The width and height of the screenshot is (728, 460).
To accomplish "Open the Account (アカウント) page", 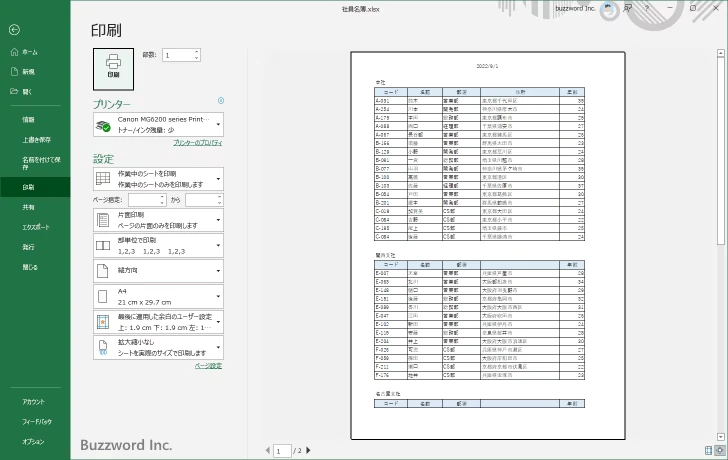I will tap(35, 402).
